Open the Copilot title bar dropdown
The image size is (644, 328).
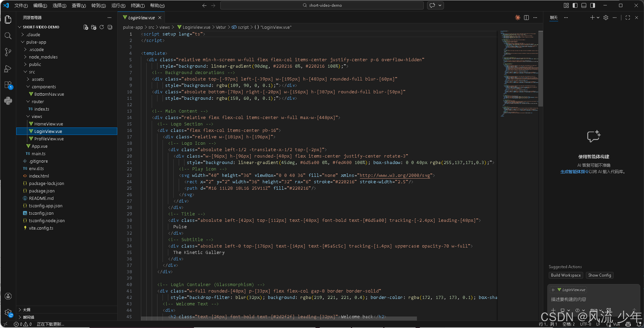coord(440,5)
